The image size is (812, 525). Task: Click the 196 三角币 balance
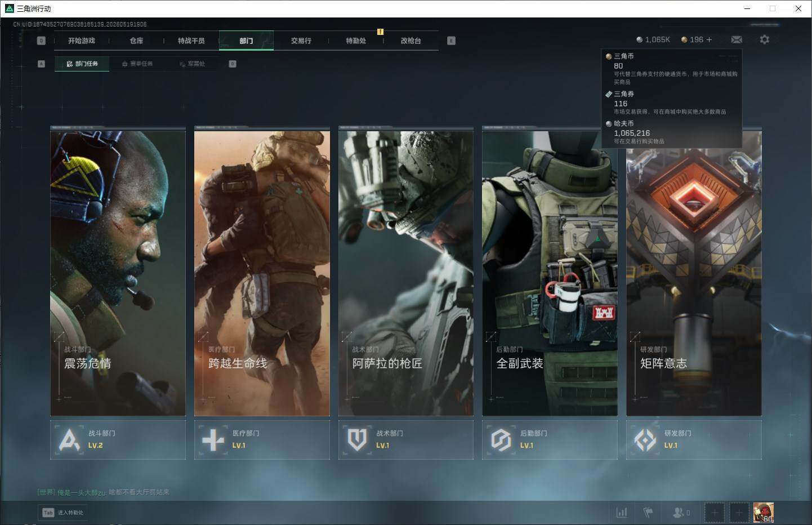692,39
